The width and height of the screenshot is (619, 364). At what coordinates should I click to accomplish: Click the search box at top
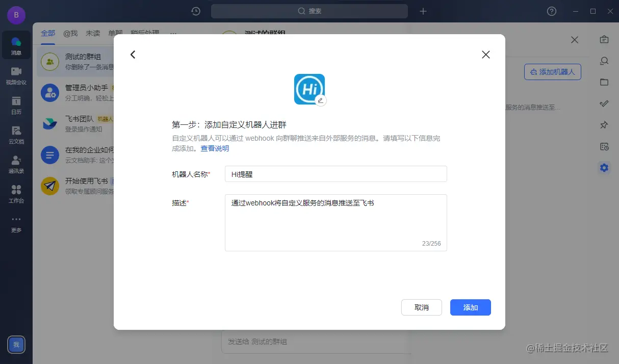[x=310, y=11]
